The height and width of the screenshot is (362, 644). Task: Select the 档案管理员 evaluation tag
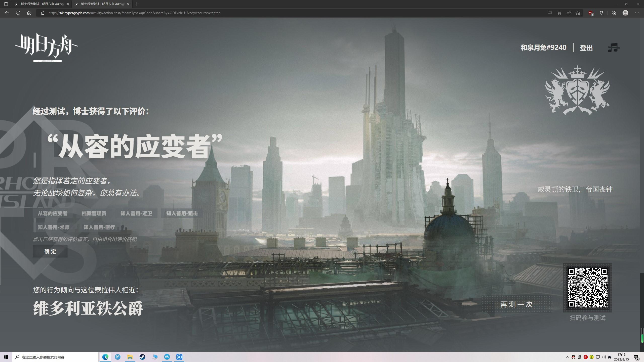[x=94, y=213]
